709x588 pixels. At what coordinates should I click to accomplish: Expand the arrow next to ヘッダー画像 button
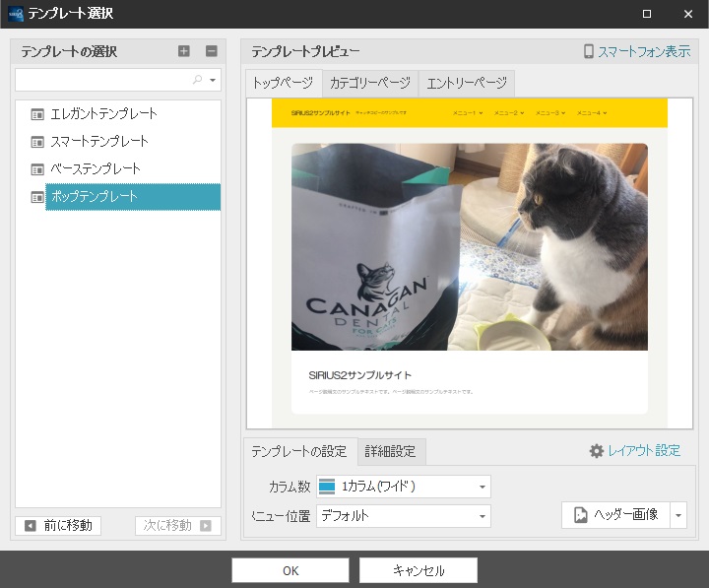click(x=678, y=515)
